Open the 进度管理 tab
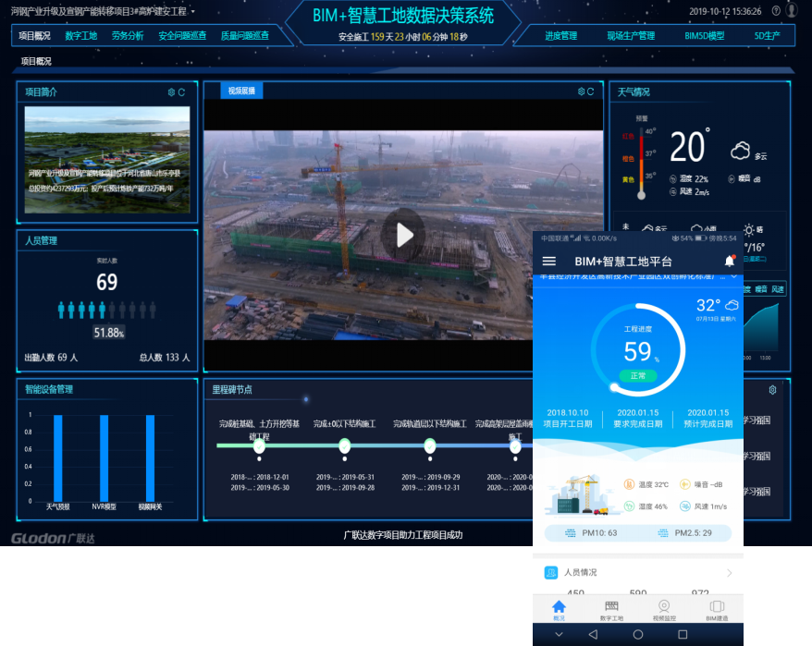Image resolution: width=812 pixels, height=646 pixels. coord(560,36)
